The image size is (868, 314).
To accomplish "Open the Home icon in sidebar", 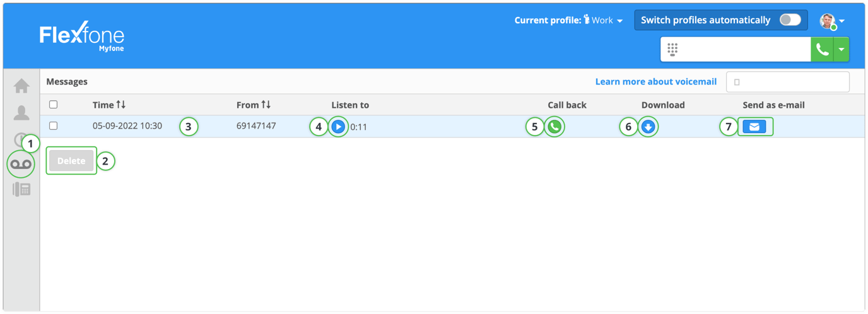I will [21, 85].
